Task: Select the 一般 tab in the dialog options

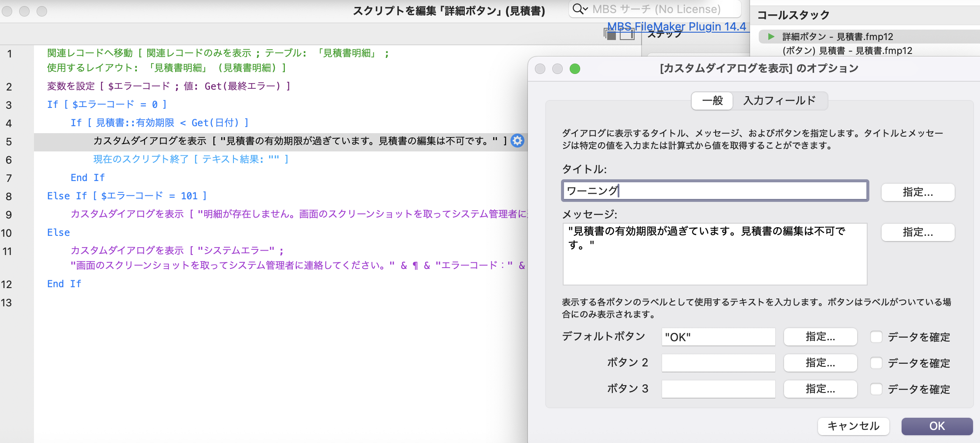Action: 712,101
